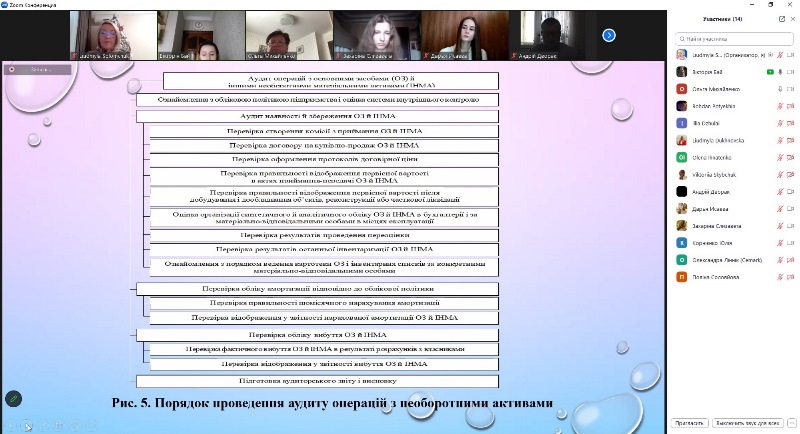
Task: Select avatar of Корнієнко Юлія in list
Action: coord(682,243)
